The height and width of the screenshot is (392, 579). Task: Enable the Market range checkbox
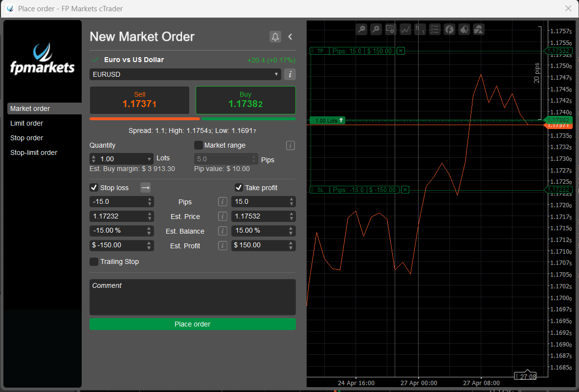click(198, 145)
